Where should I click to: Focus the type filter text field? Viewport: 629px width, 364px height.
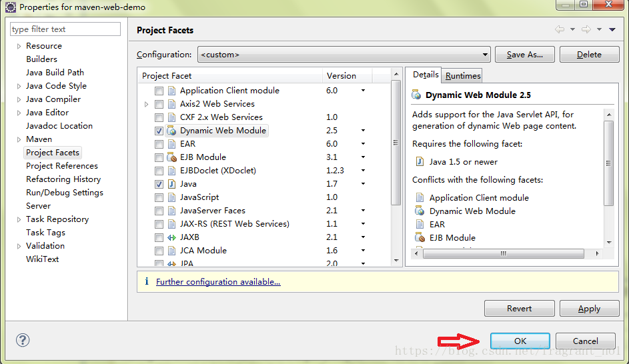(65, 29)
